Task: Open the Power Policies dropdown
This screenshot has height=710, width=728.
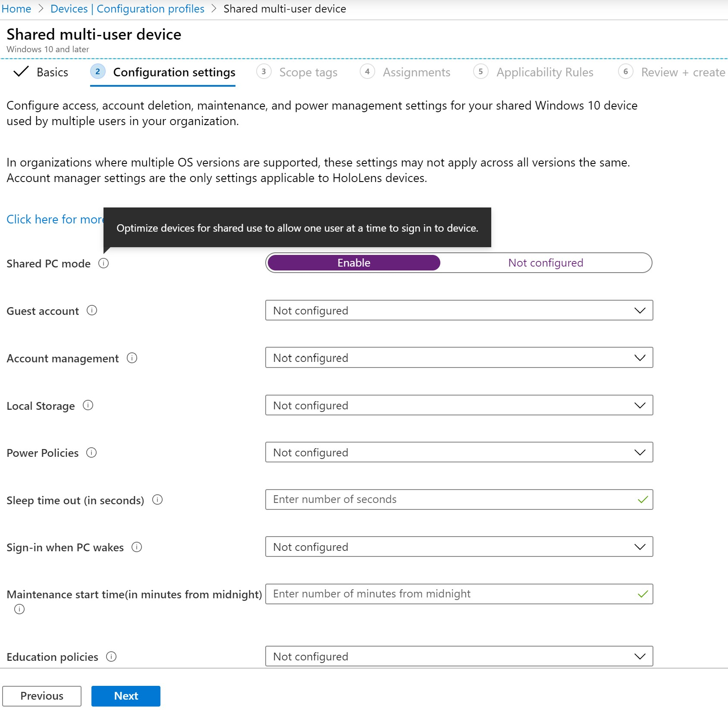Action: (459, 452)
